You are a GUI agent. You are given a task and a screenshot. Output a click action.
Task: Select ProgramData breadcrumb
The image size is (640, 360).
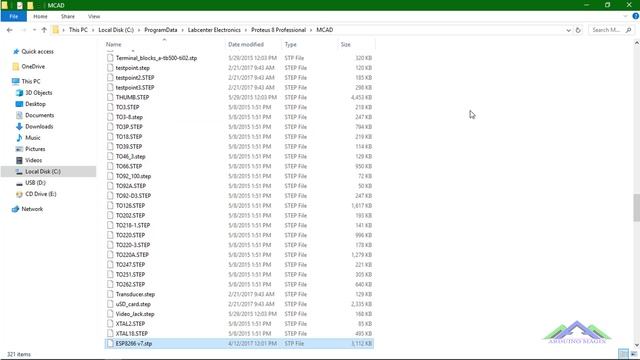pyautogui.click(x=160, y=30)
